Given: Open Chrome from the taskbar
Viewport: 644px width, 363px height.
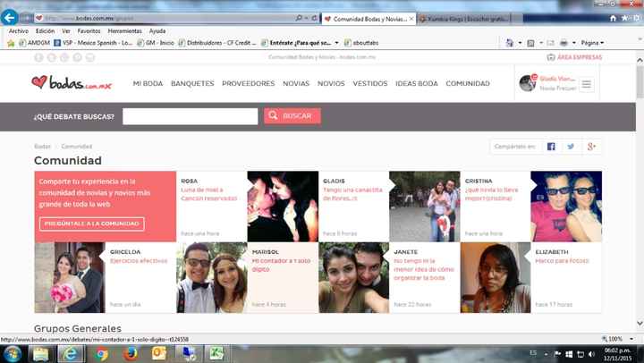Looking at the screenshot, I should click(x=101, y=353).
